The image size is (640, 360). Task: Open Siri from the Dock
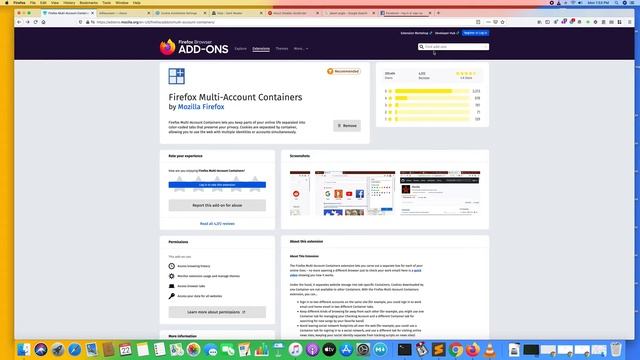tap(40, 350)
